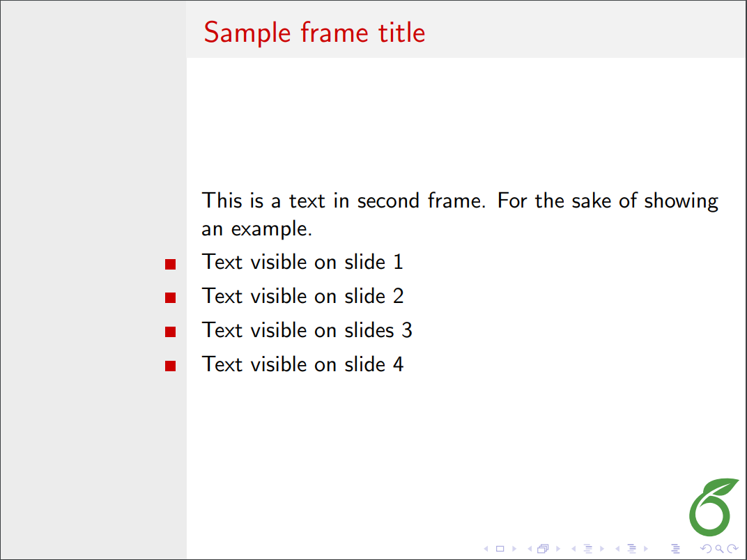The width and height of the screenshot is (747, 560).
Task: Click the next slide arrow in navigation bar
Action: pos(514,549)
